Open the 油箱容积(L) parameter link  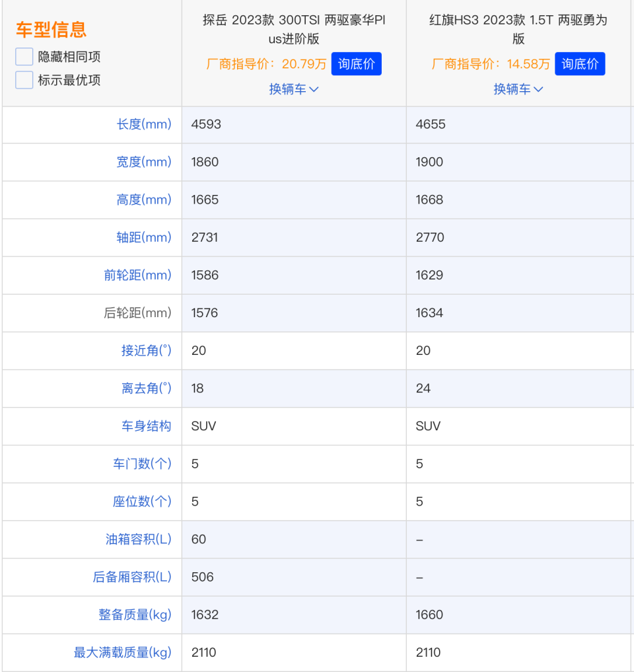141,539
